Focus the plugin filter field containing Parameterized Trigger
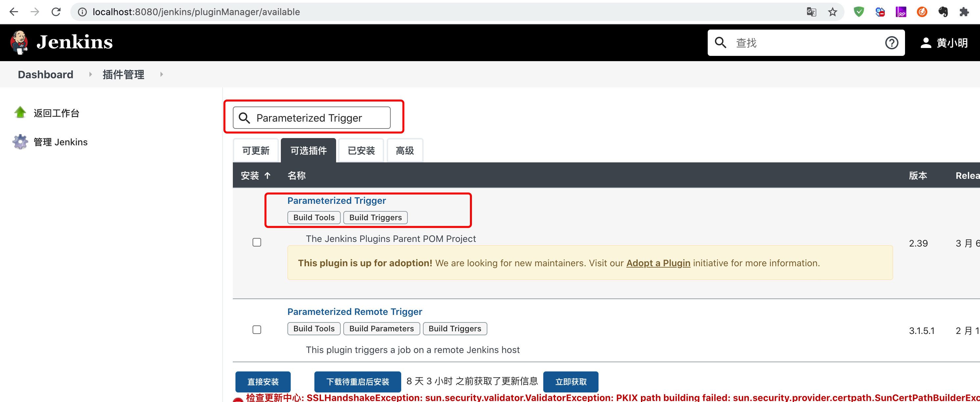Viewport: 980px width, 402px height. click(311, 118)
